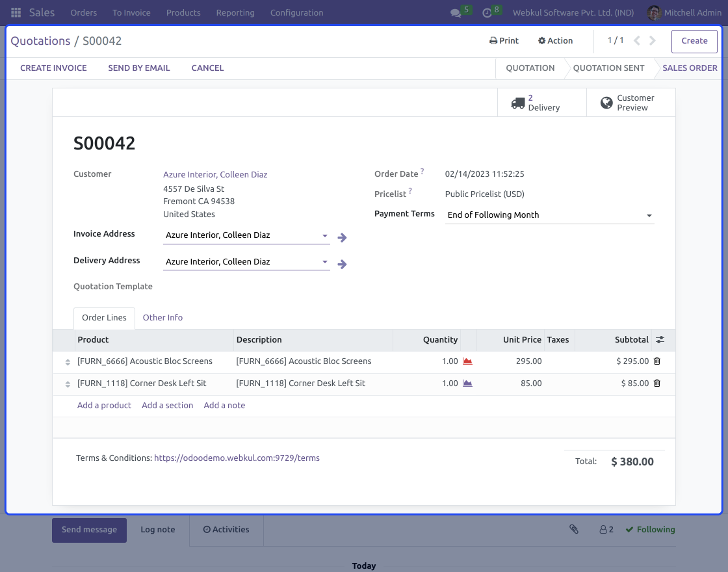
Task: Open Azure Interior, Colleen Diaz customer link
Action: [x=215, y=175]
